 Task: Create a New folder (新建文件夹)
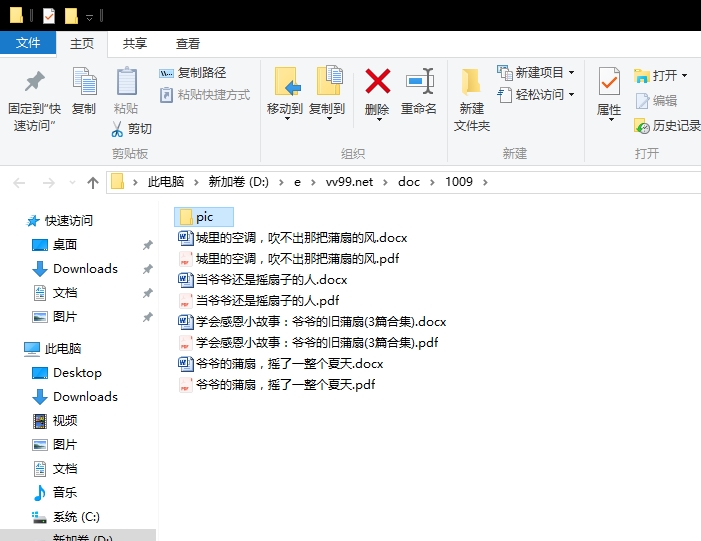[x=471, y=99]
